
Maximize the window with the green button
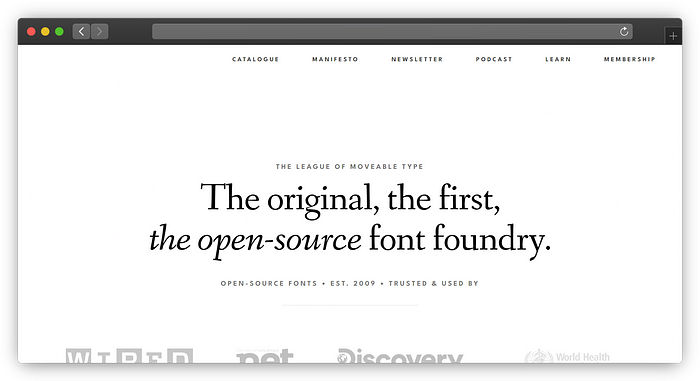[59, 31]
